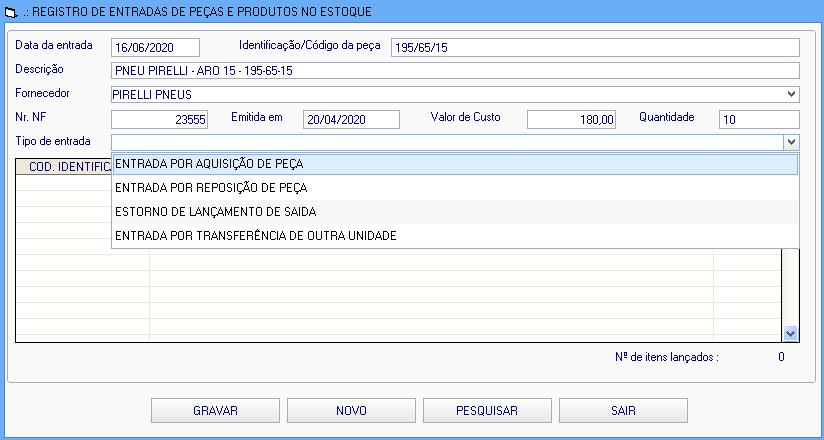Select ENTRADA POR REPOSIÇÃO DE PEÇA option

click(455, 188)
